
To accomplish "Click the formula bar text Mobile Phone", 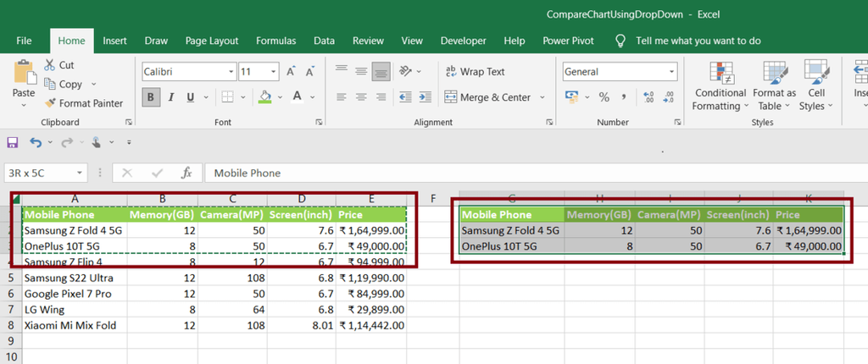I will coord(248,174).
